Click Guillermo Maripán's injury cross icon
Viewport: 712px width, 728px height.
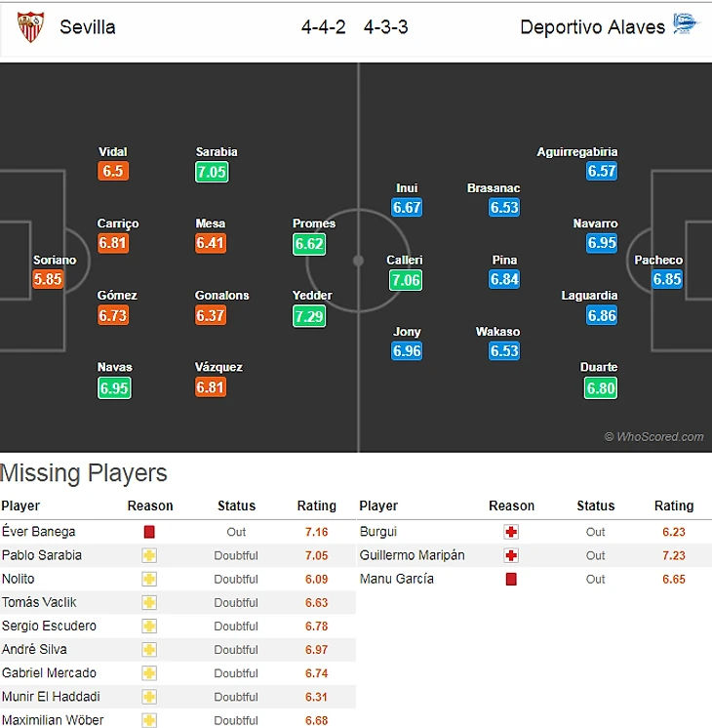click(511, 555)
